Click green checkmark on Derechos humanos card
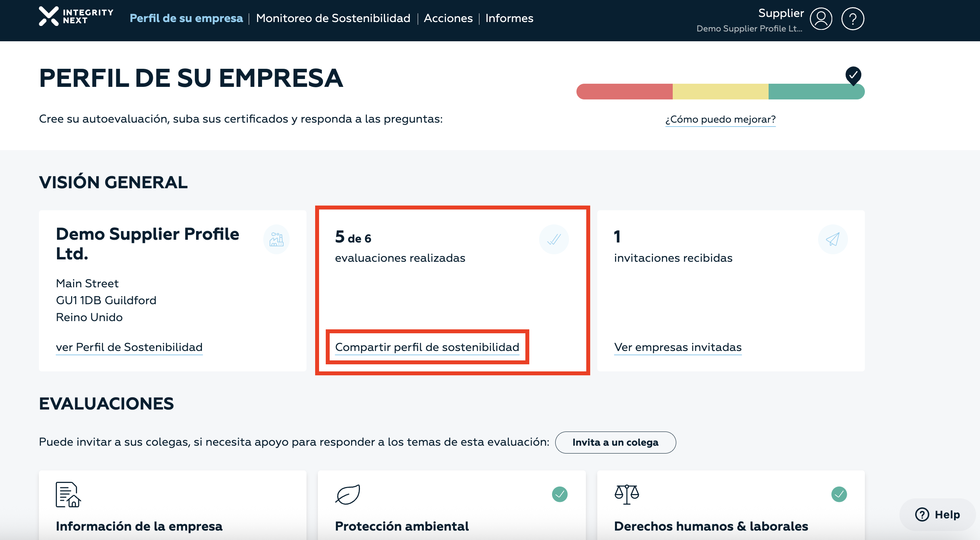The height and width of the screenshot is (540, 980). point(839,494)
